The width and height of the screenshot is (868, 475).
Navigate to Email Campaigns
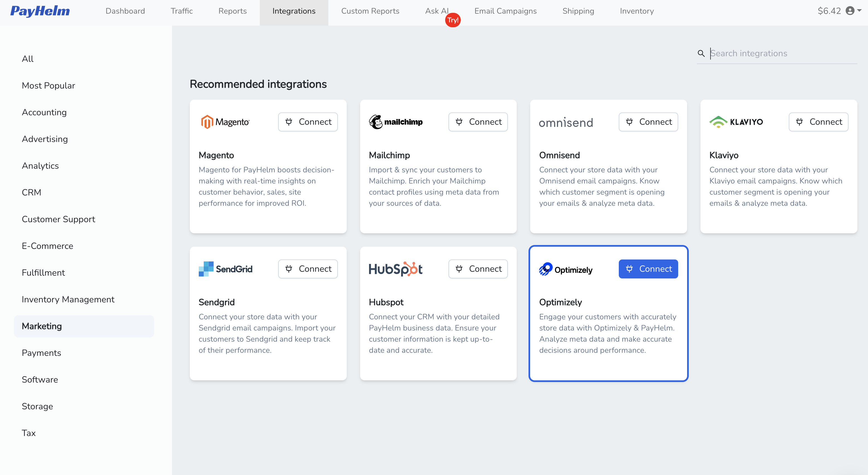tap(505, 11)
